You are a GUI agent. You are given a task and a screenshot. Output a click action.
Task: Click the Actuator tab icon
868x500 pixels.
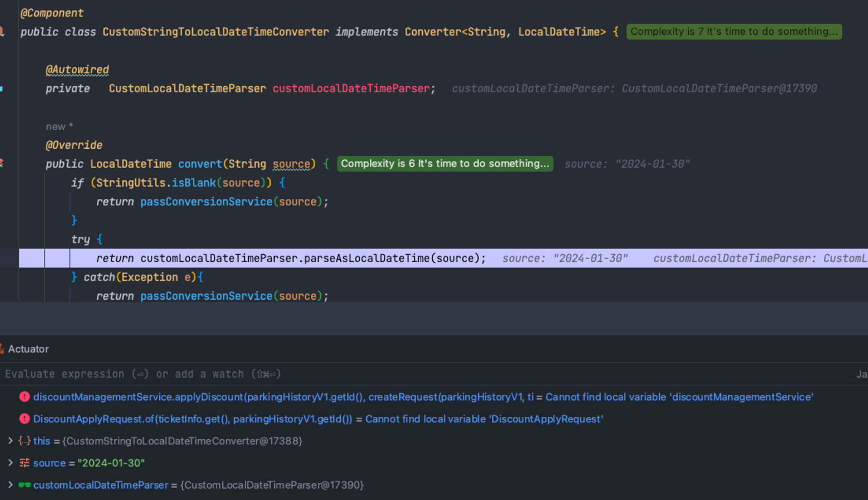pos(2,349)
